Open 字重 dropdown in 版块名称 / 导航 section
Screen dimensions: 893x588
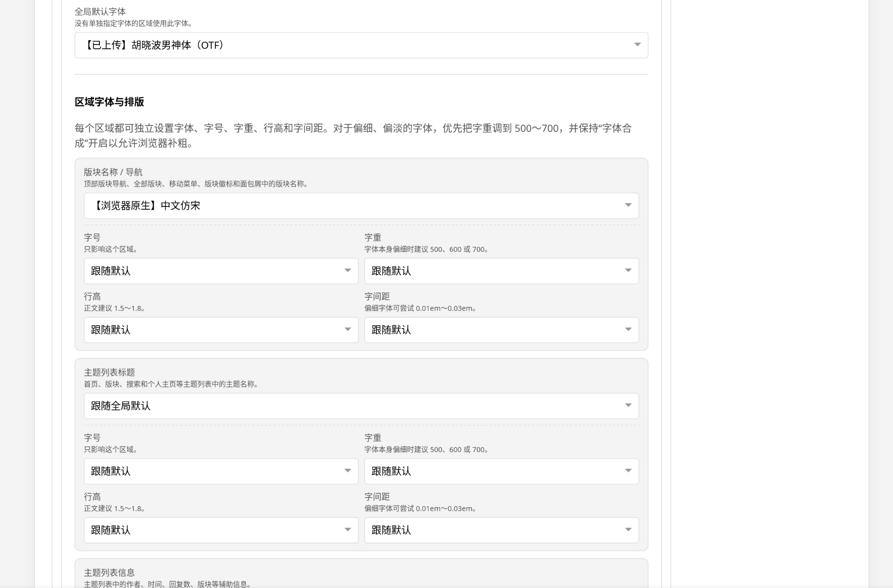point(501,271)
